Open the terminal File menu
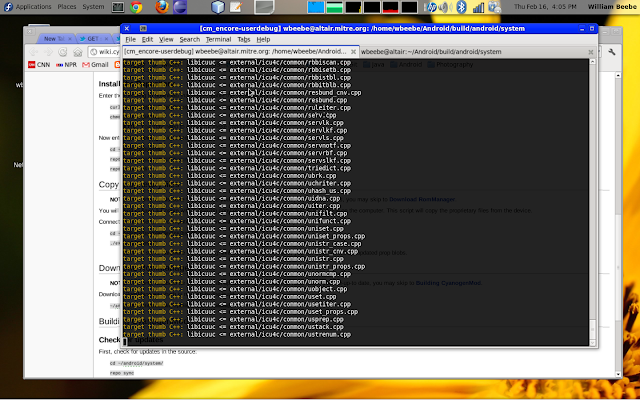The height and width of the screenshot is (400, 640). pyautogui.click(x=131, y=40)
